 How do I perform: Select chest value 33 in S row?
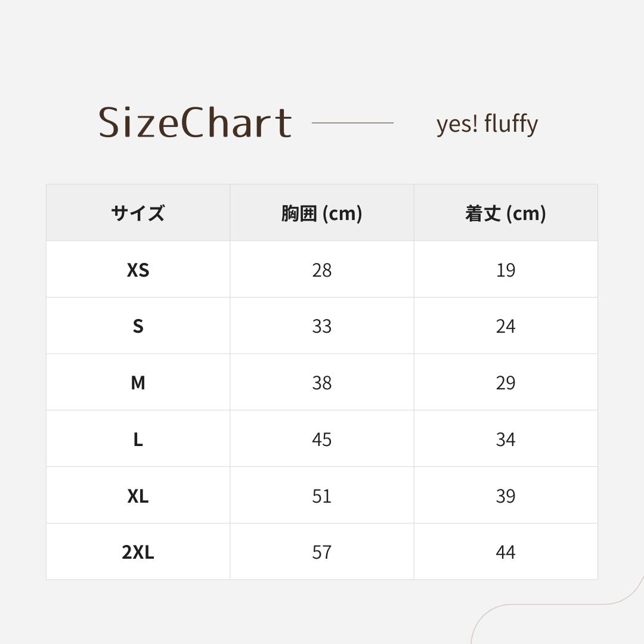pos(321,326)
